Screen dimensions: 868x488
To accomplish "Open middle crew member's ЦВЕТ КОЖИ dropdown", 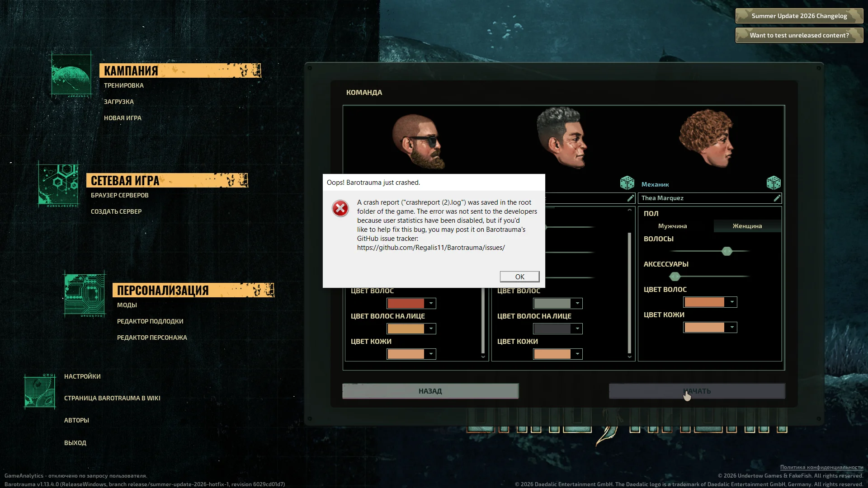I will coord(558,354).
